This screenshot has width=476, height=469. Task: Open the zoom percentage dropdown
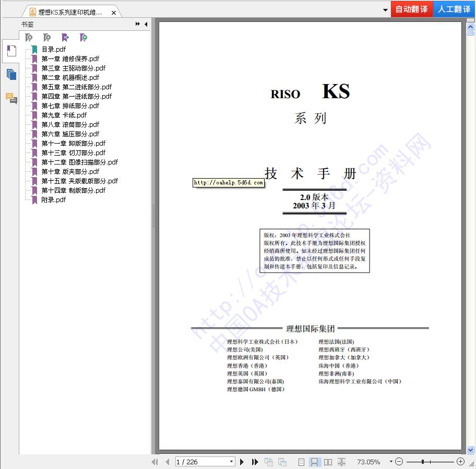(x=391, y=462)
